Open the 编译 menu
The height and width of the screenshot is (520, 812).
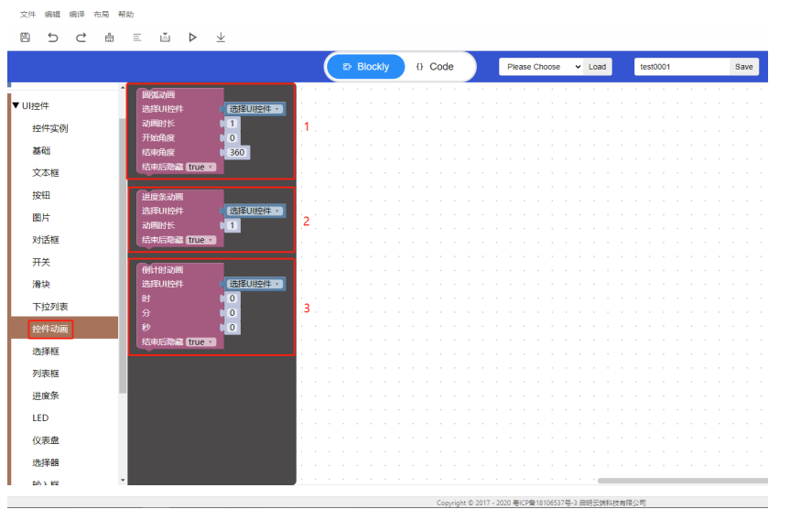tap(77, 14)
